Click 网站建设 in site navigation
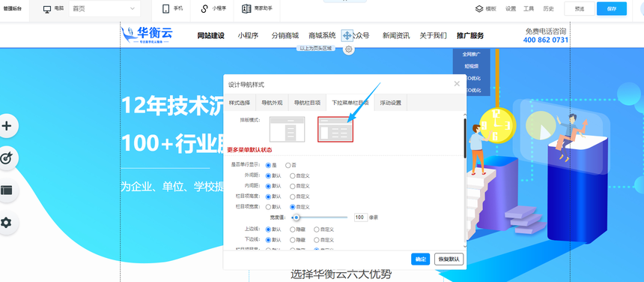Image resolution: width=644 pixels, height=282 pixels. (211, 36)
